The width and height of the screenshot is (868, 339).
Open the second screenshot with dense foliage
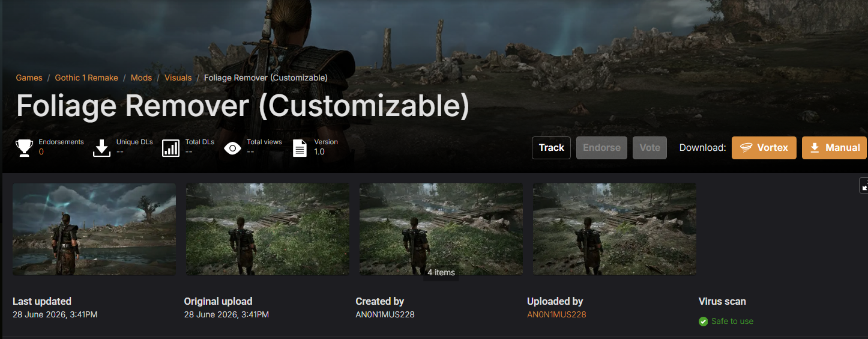coord(268,229)
